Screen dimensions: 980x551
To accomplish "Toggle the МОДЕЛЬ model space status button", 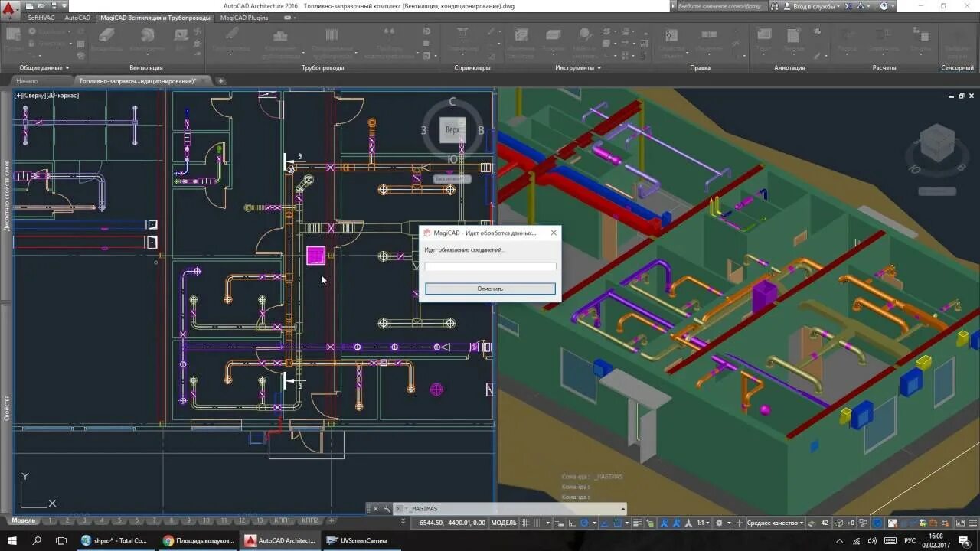I will pos(503,523).
